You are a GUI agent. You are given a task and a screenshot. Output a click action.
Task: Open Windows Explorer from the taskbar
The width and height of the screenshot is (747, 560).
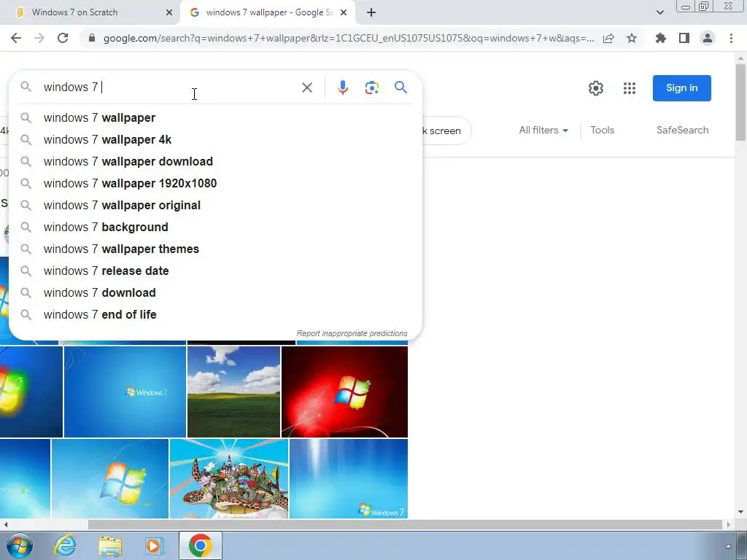click(110, 545)
